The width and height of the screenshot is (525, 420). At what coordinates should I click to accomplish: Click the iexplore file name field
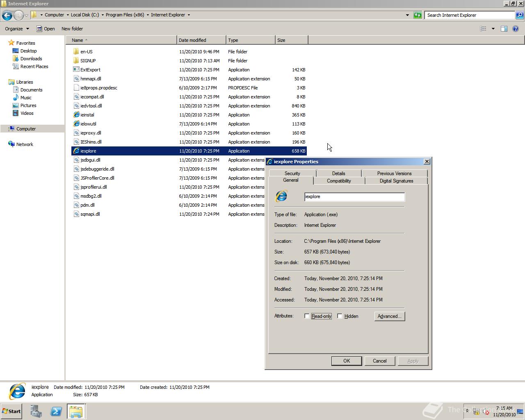click(354, 196)
